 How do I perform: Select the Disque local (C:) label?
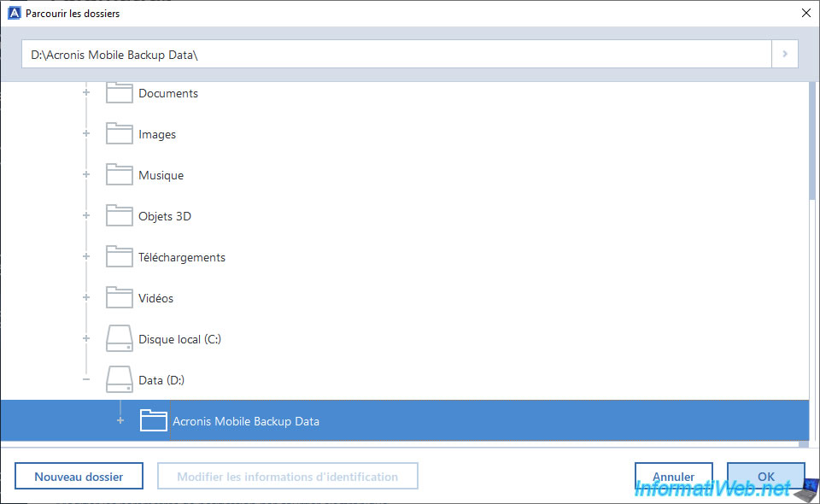pos(179,339)
